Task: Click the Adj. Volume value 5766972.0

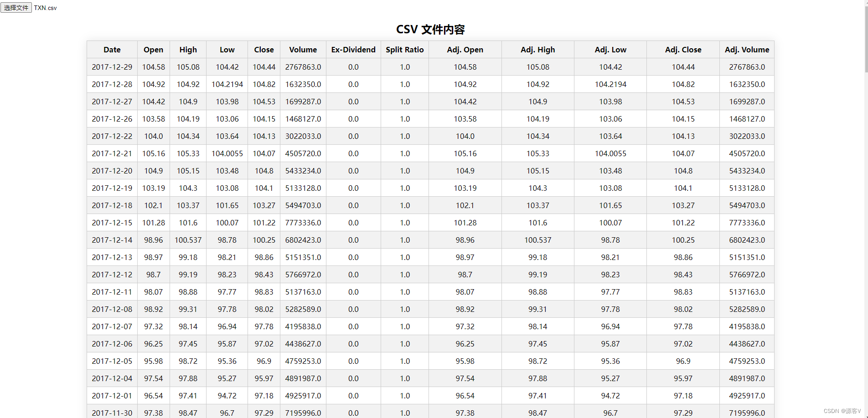Action: pos(747,275)
